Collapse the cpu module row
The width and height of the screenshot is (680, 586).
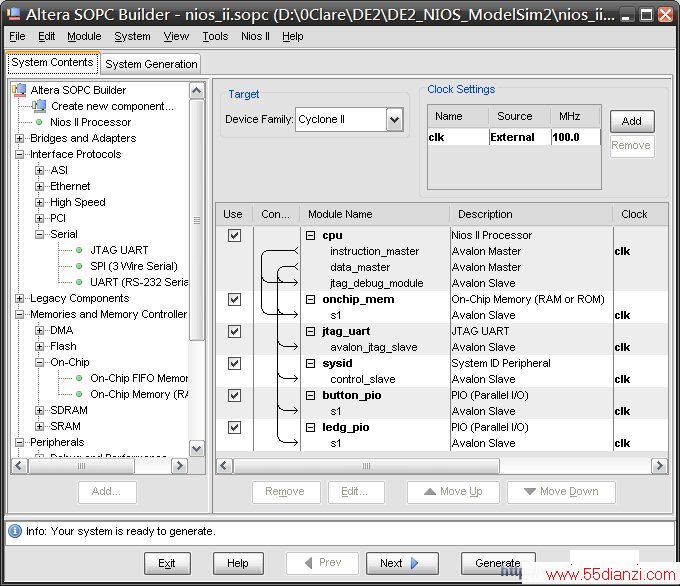[311, 235]
